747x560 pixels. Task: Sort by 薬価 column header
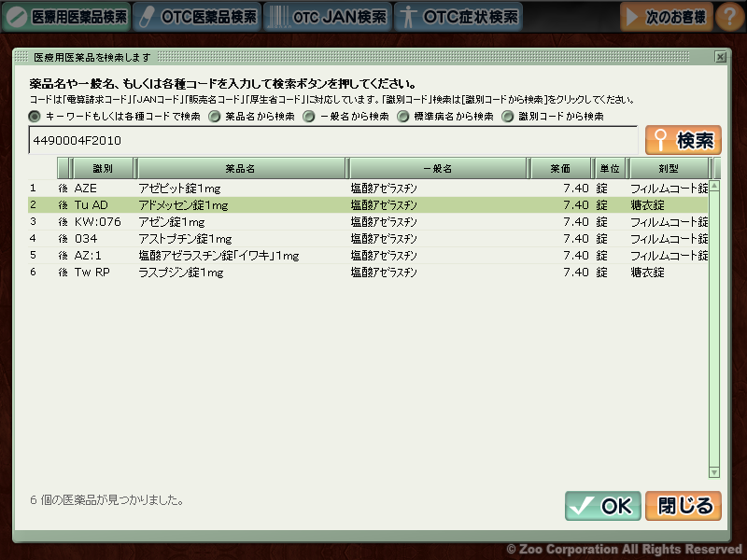click(x=560, y=169)
